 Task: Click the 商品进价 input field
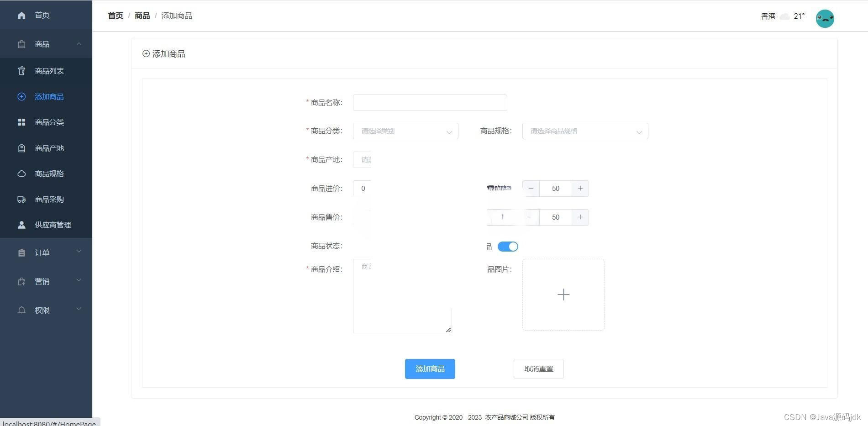point(362,189)
